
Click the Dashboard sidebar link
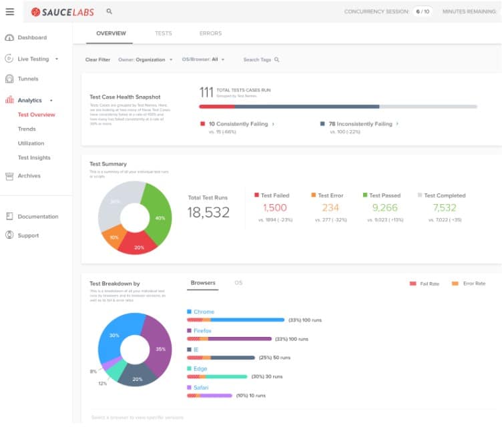(32, 37)
